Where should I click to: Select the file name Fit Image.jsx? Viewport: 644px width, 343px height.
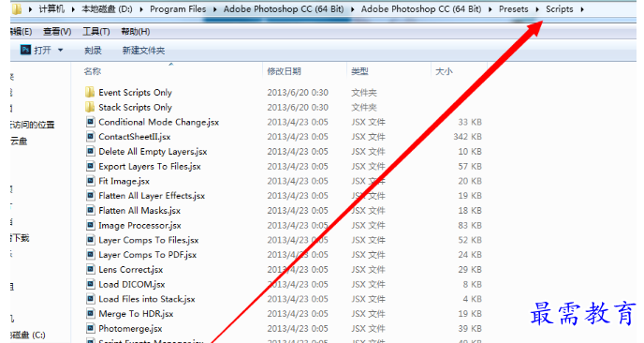point(124,181)
